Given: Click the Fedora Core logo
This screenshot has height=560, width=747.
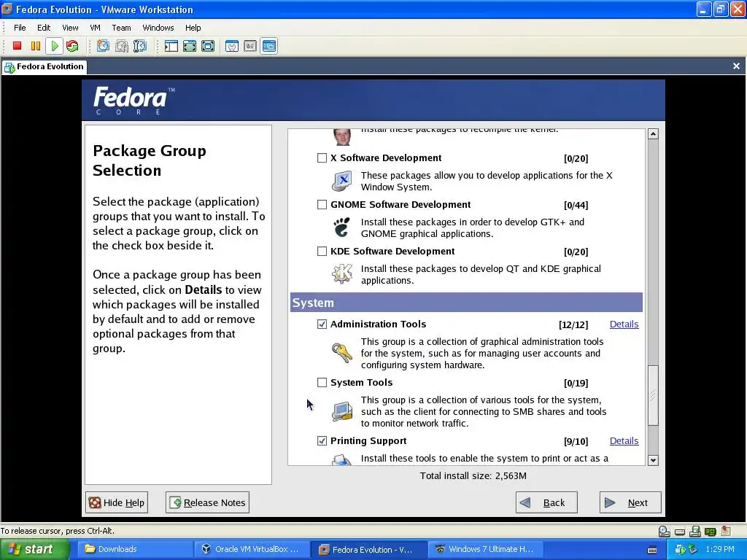Looking at the screenshot, I should 134,101.
